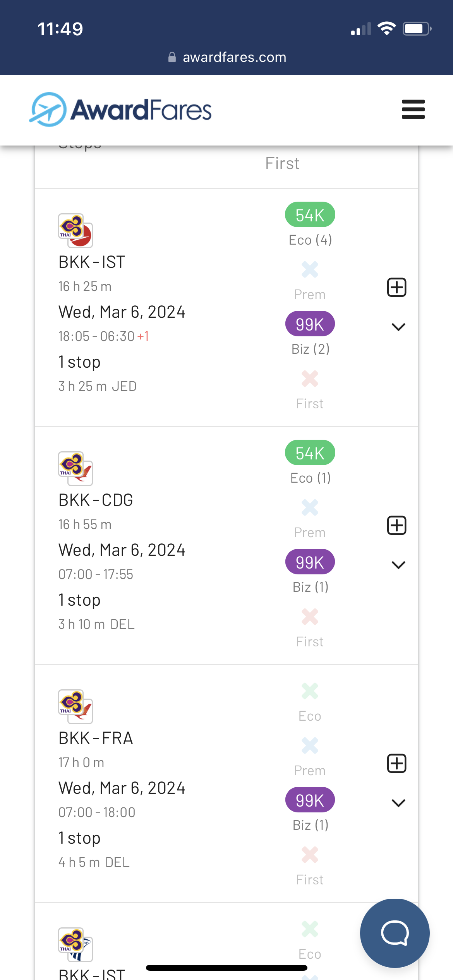
Task: Click plus icon on BKK-FRA flight
Action: coord(397,763)
